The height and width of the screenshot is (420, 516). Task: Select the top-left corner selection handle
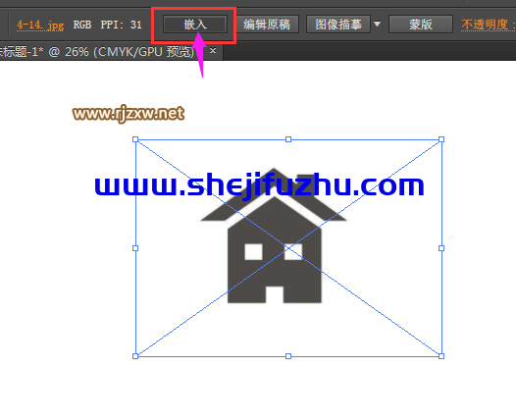(135, 139)
